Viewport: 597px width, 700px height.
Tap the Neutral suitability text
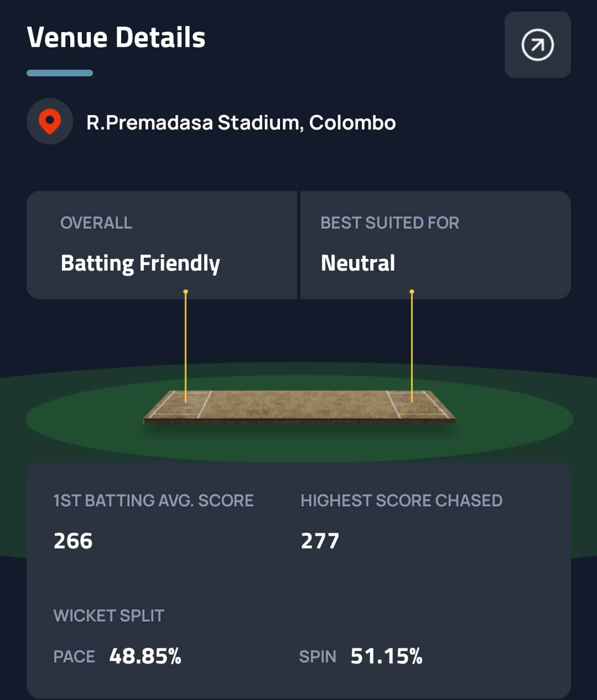point(358,263)
